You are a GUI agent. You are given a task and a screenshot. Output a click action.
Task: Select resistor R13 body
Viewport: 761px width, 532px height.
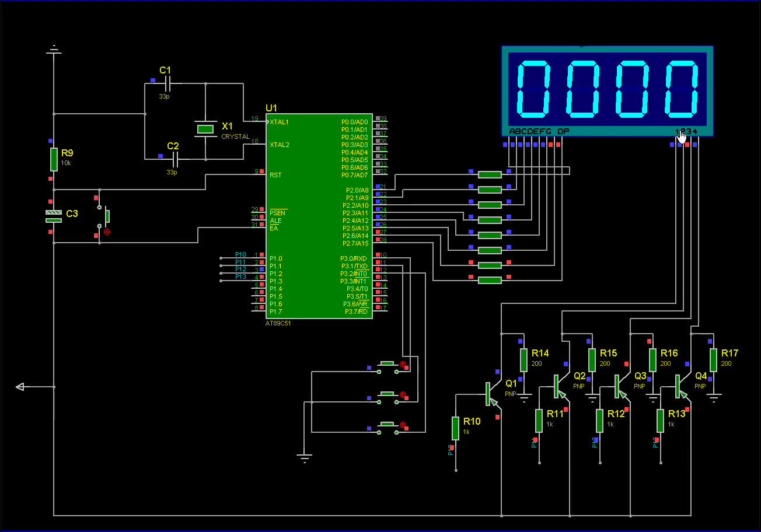661,421
